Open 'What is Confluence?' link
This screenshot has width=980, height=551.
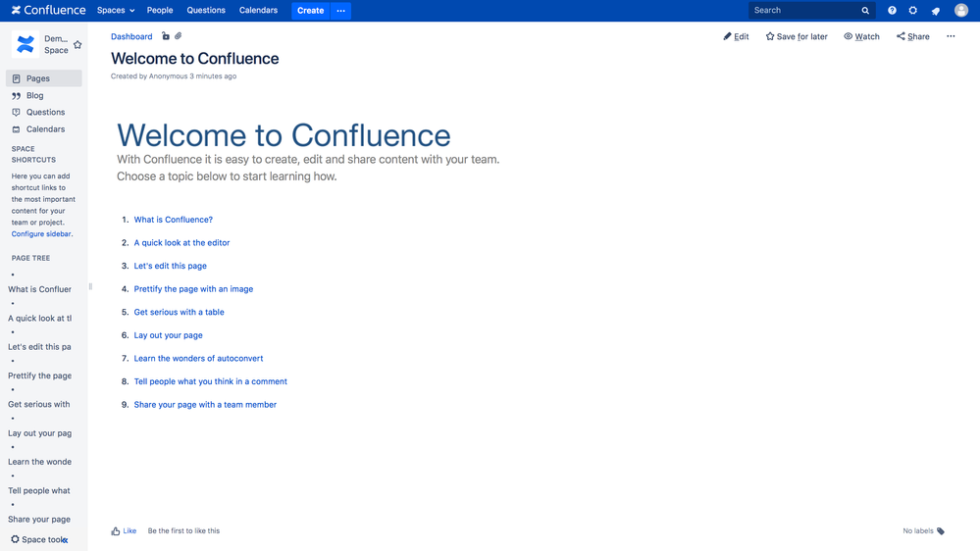pos(173,220)
